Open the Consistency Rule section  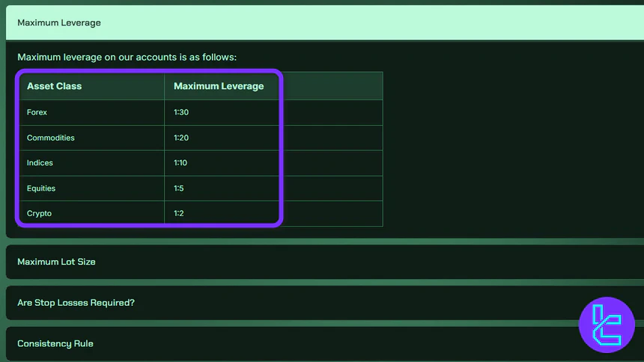click(55, 343)
